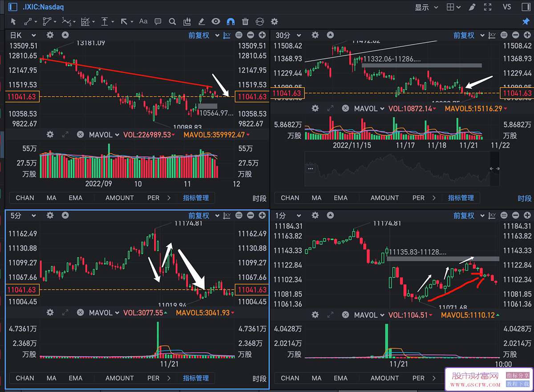Click the VS compare button

507,7
